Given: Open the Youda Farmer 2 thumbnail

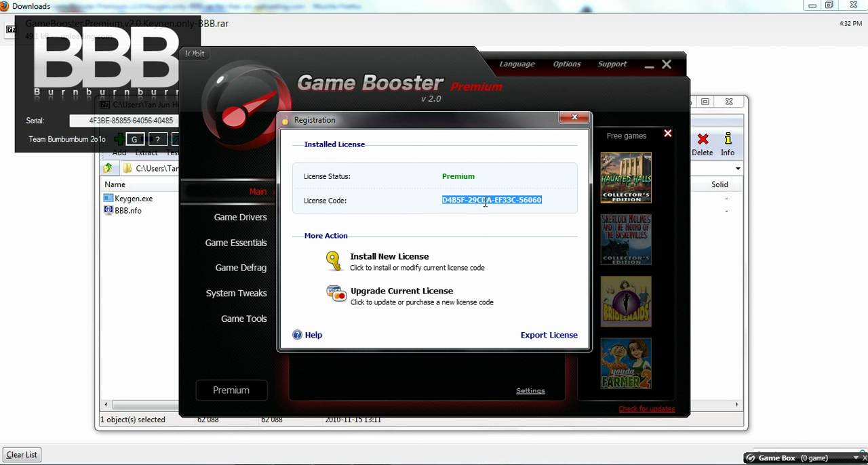Looking at the screenshot, I should (x=626, y=364).
